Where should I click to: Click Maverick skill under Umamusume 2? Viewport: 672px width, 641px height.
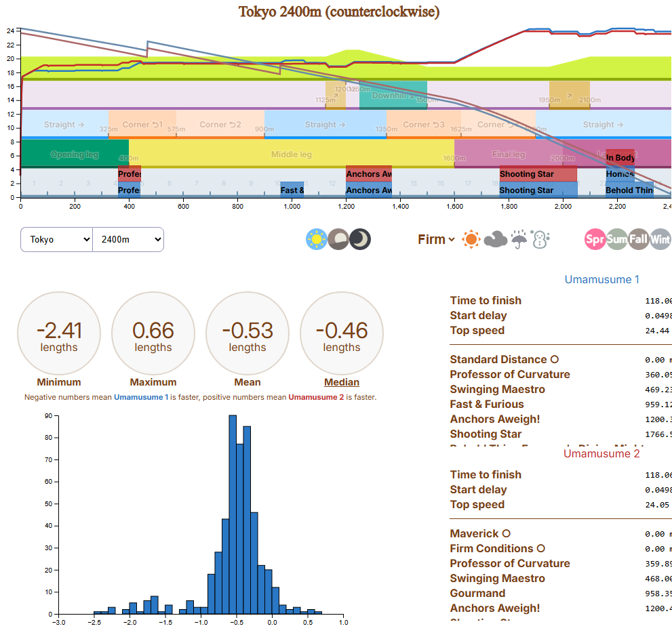(480, 533)
